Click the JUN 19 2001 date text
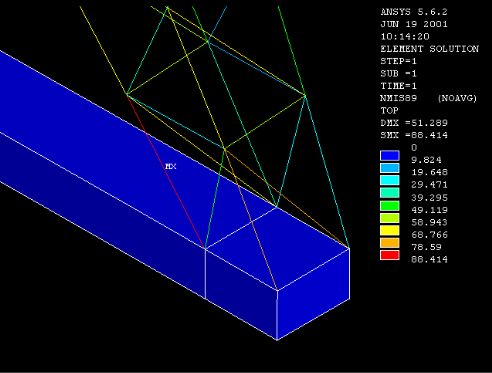This screenshot has width=492, height=373. point(414,24)
